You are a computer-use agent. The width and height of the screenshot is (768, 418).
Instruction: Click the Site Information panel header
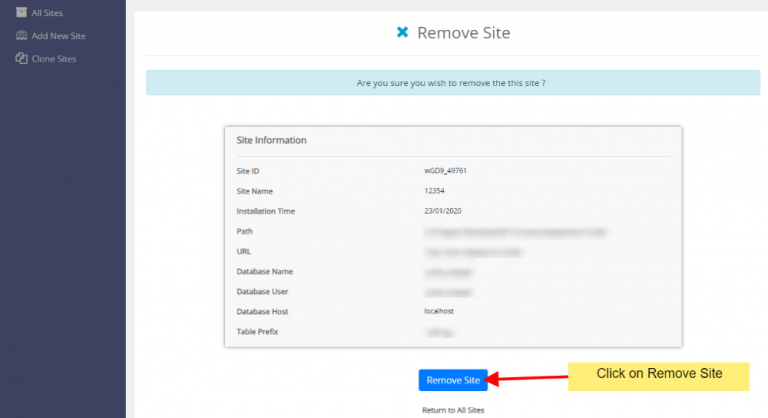pos(271,140)
